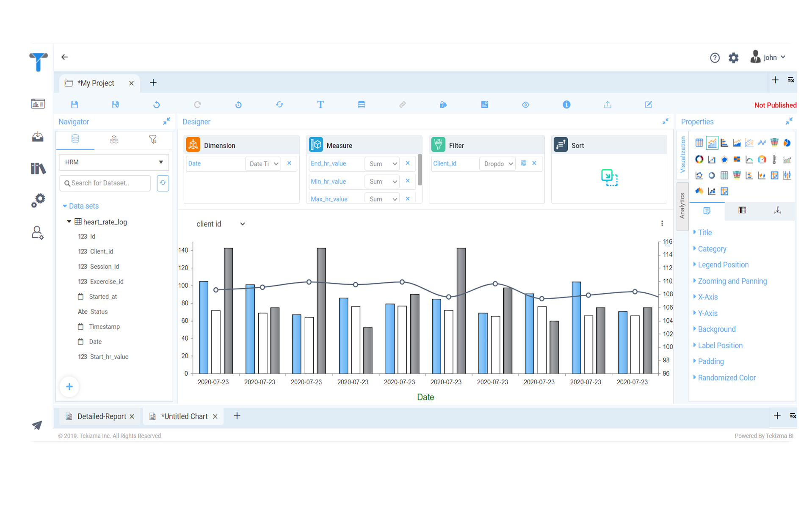Click the round plus button in Navigator
The height and width of the screenshot is (529, 812).
[69, 386]
